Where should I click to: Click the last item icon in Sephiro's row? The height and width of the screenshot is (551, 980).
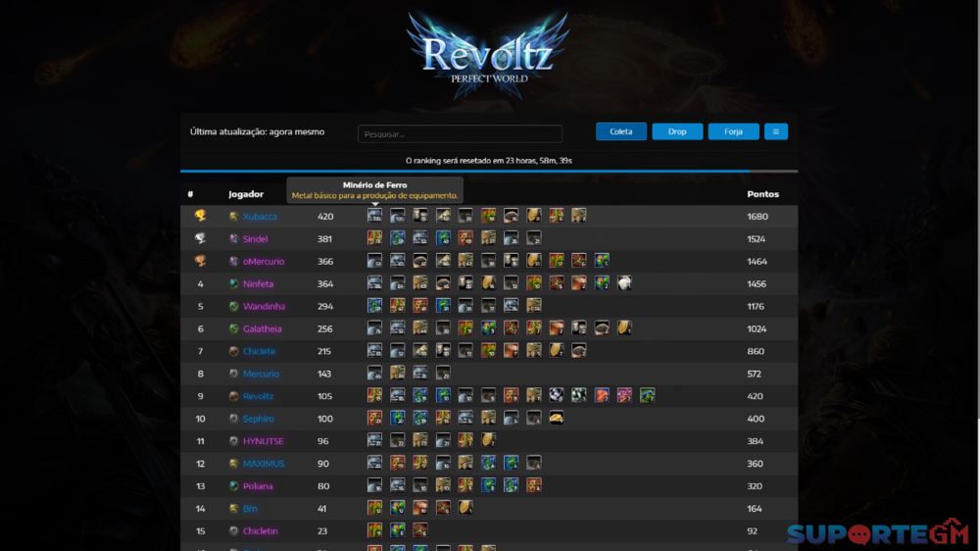coord(557,418)
